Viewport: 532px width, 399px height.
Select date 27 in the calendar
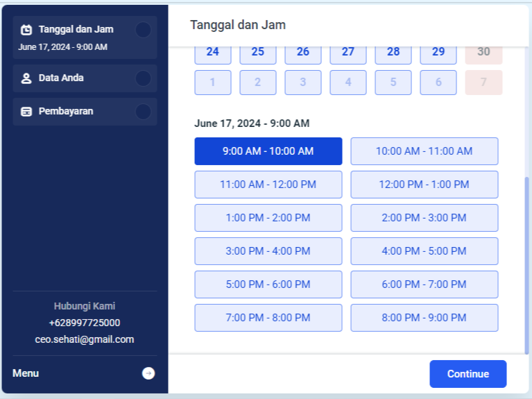click(x=348, y=52)
